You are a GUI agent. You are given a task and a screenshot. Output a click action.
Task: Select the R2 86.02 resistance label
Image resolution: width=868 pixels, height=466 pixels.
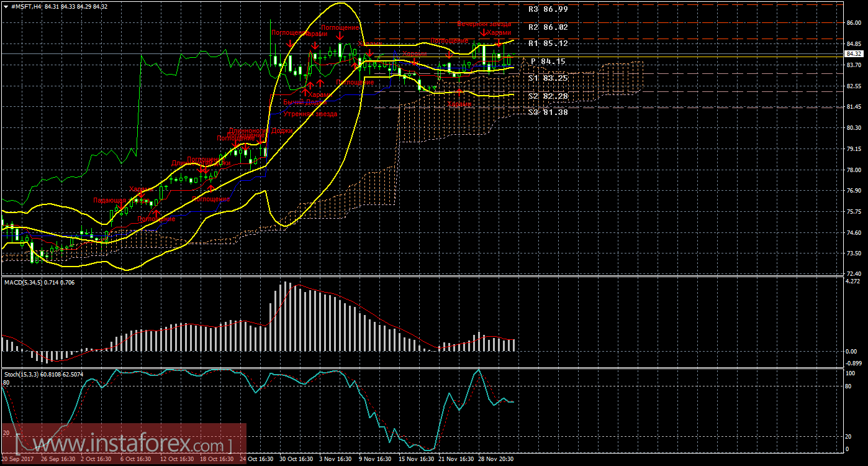coord(548,27)
